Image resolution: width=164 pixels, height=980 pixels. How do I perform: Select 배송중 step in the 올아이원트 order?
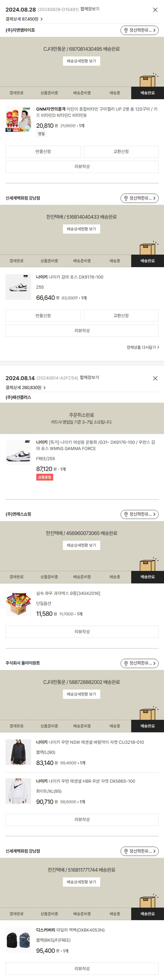115,726
